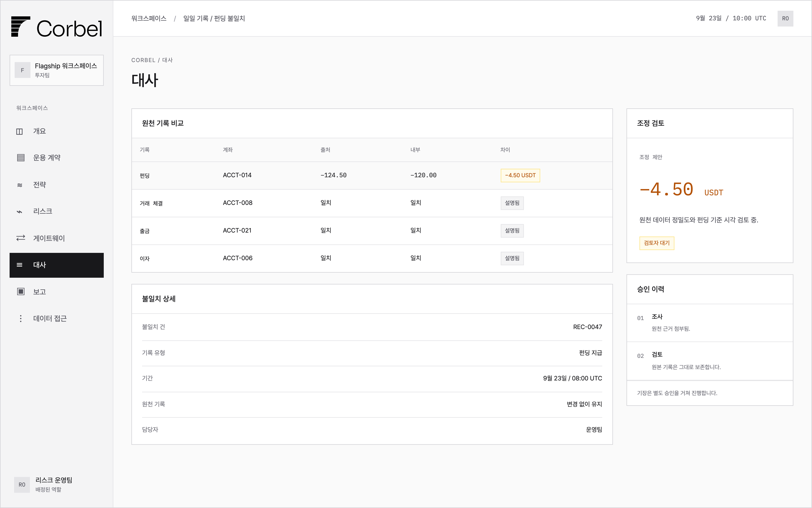The width and height of the screenshot is (812, 508).
Task: Click the 데이터 접근 dots icon
Action: (x=21, y=319)
